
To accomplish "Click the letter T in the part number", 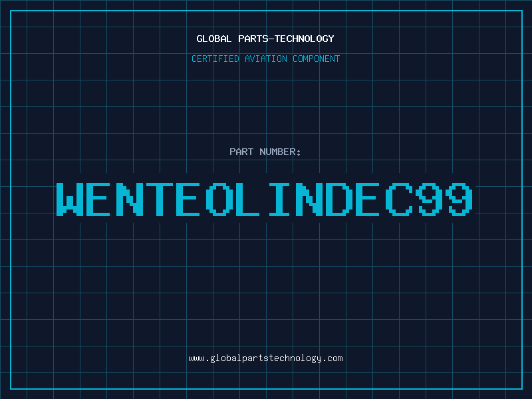I will tap(160, 199).
